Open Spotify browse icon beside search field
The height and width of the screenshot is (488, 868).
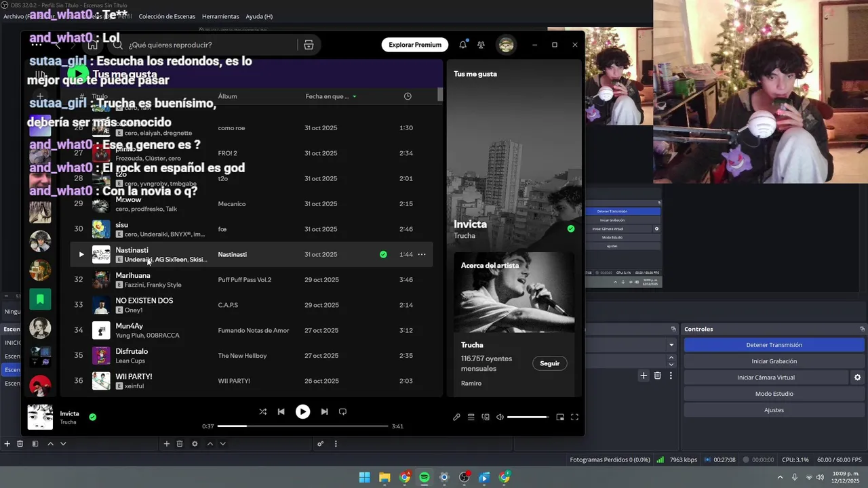click(309, 45)
